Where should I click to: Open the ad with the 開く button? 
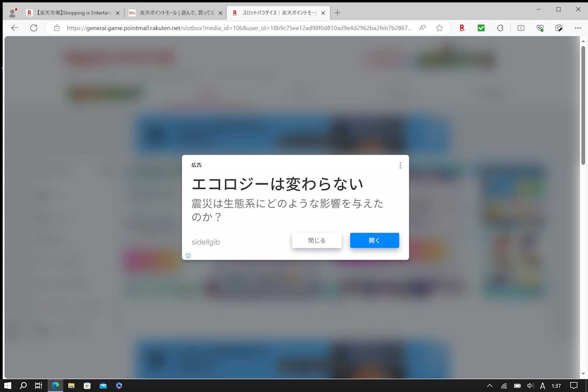(x=375, y=240)
